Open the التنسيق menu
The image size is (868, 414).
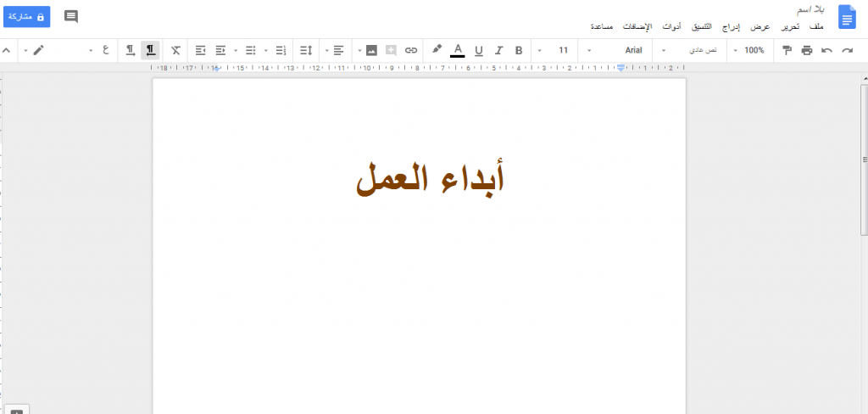(x=702, y=26)
